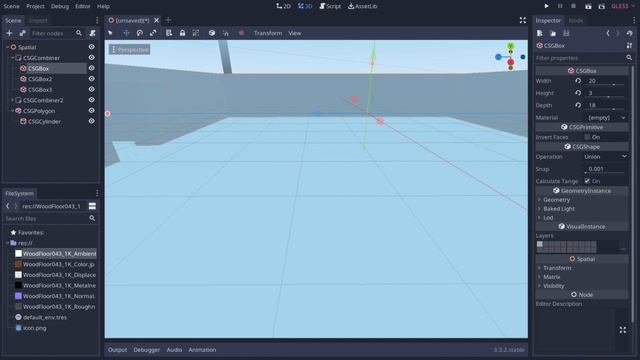Image resolution: width=640 pixels, height=360 pixels.
Task: Reset Width property to default
Action: pos(578,81)
